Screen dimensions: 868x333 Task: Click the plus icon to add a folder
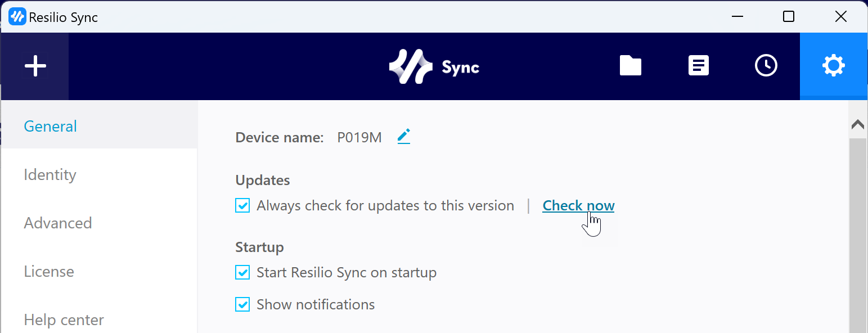(x=35, y=66)
